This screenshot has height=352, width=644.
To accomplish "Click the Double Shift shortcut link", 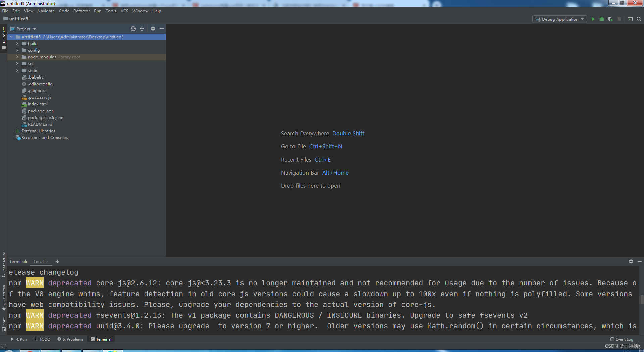I will (x=348, y=133).
